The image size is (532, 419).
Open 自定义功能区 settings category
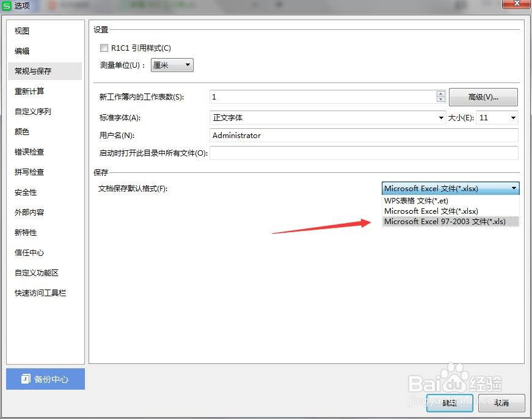tap(45, 273)
